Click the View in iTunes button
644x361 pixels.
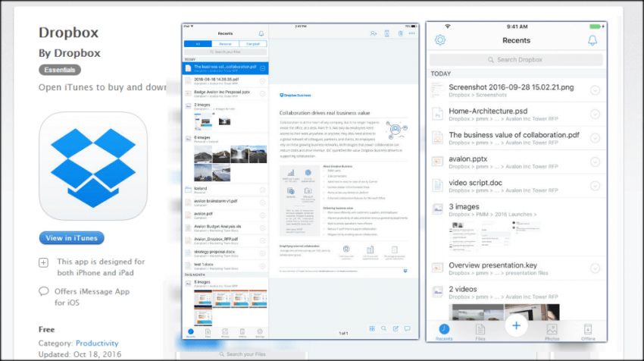(71, 237)
